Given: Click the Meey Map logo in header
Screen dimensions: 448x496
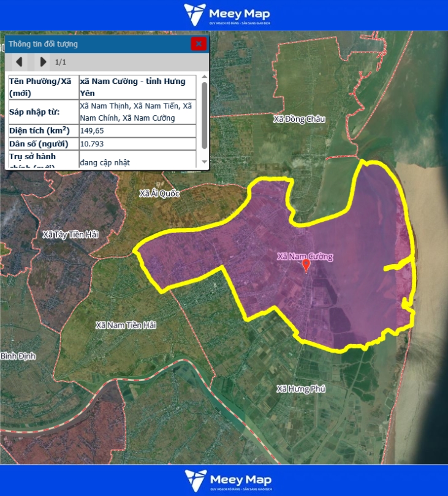Looking at the screenshot, I should click(x=227, y=15).
